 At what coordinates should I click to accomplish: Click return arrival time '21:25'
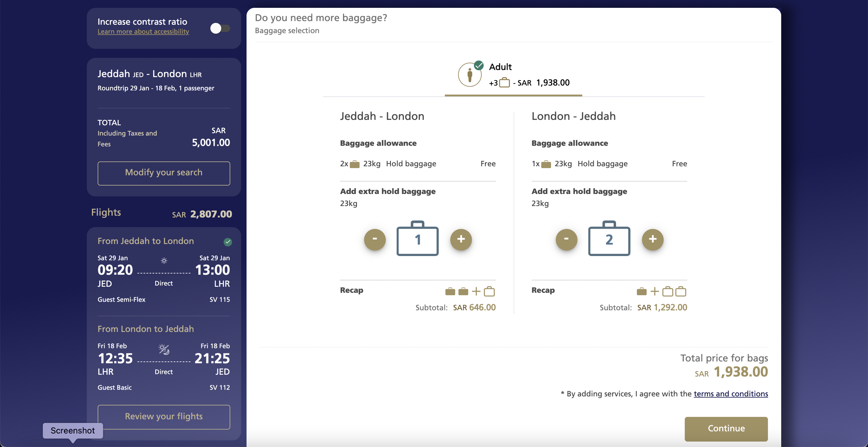tap(212, 358)
